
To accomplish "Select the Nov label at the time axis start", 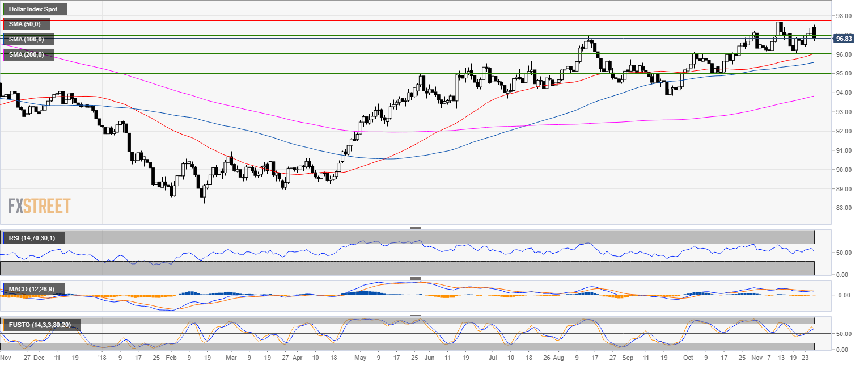I will [x=6, y=359].
